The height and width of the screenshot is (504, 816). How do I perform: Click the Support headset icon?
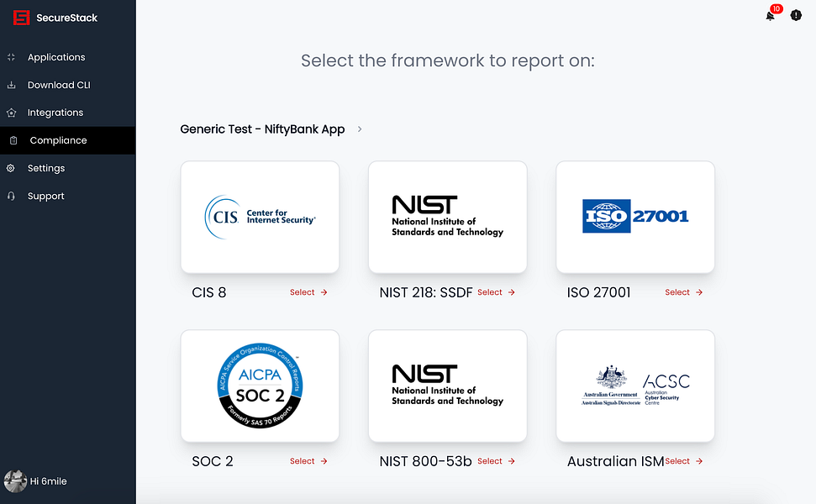pos(13,196)
